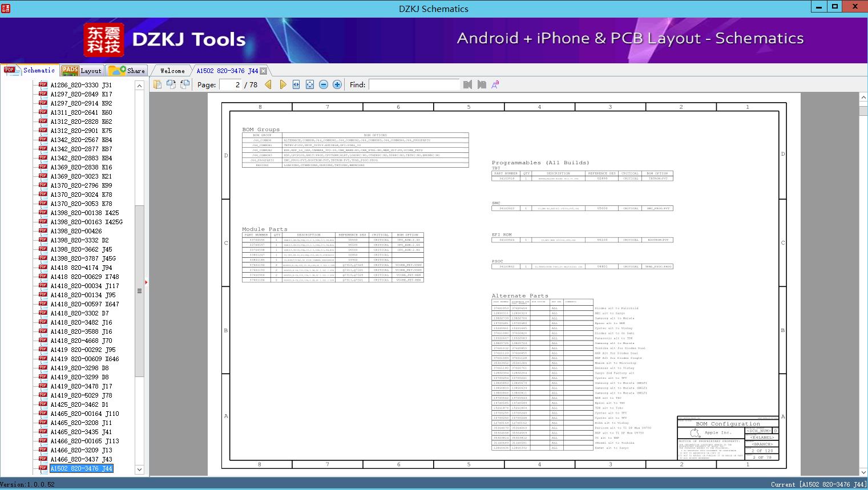
Task: Click the PDF icon beside A1342_820-2567 K84
Action: tap(43, 140)
